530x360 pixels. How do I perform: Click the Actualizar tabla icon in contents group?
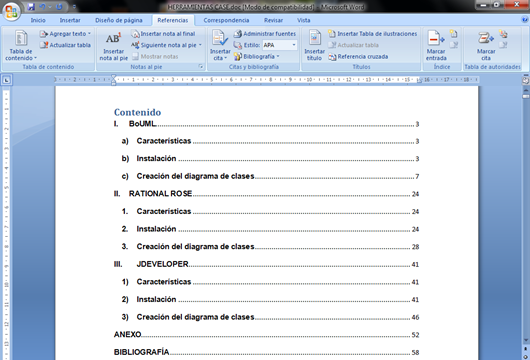(x=44, y=45)
